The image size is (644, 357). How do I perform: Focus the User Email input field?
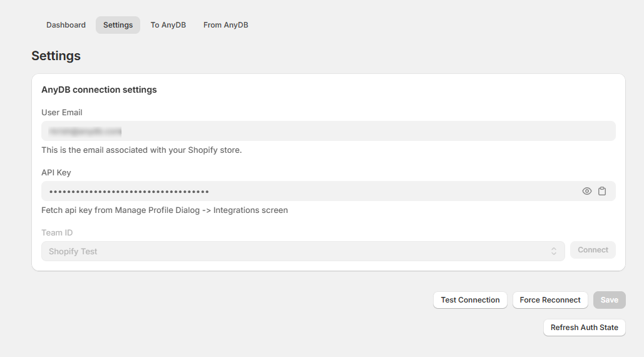click(x=328, y=131)
